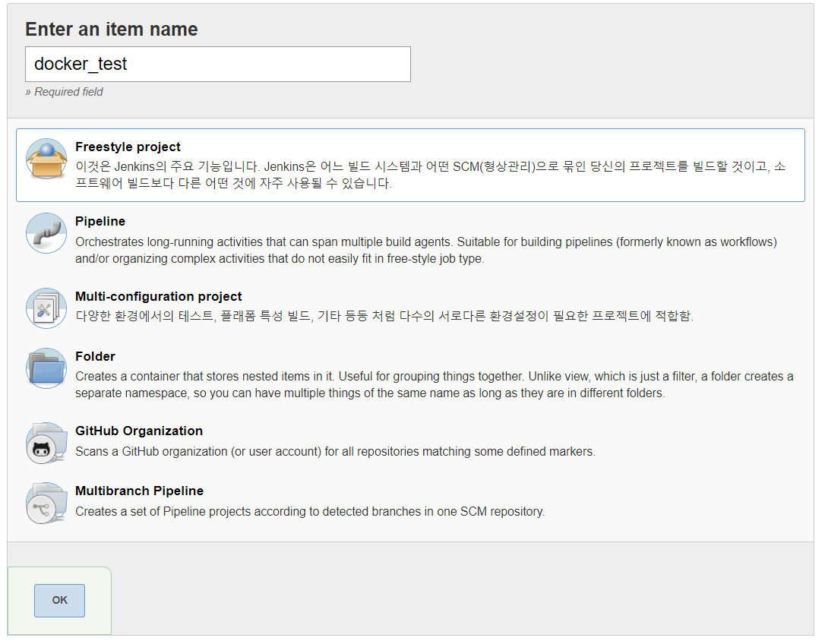Click the Korean Multi-configuration project description
Screen dimensions: 825x644
(384, 316)
